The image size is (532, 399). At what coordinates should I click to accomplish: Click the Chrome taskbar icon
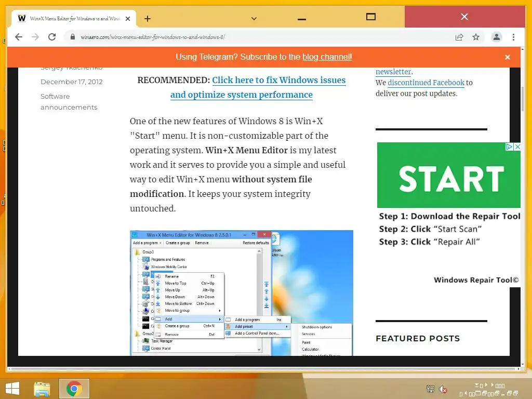click(74, 389)
